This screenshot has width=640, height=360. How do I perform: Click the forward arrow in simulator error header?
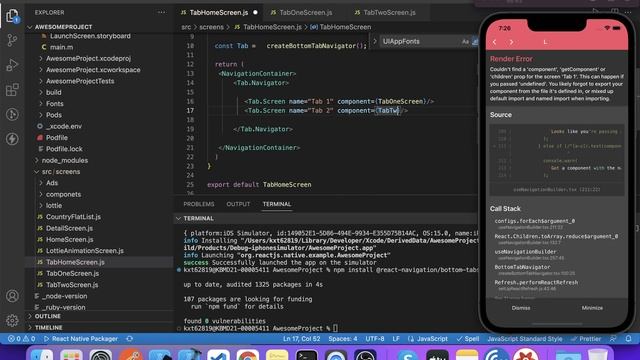pos(511,42)
